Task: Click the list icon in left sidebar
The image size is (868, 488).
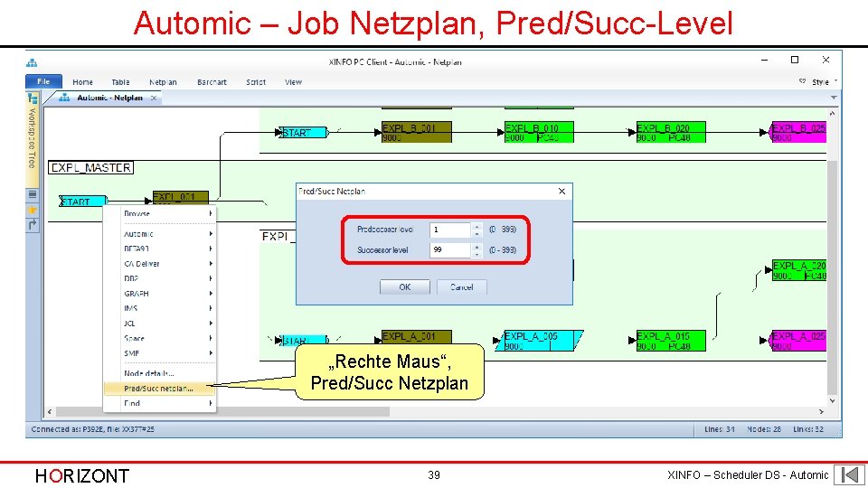Action: [33, 194]
